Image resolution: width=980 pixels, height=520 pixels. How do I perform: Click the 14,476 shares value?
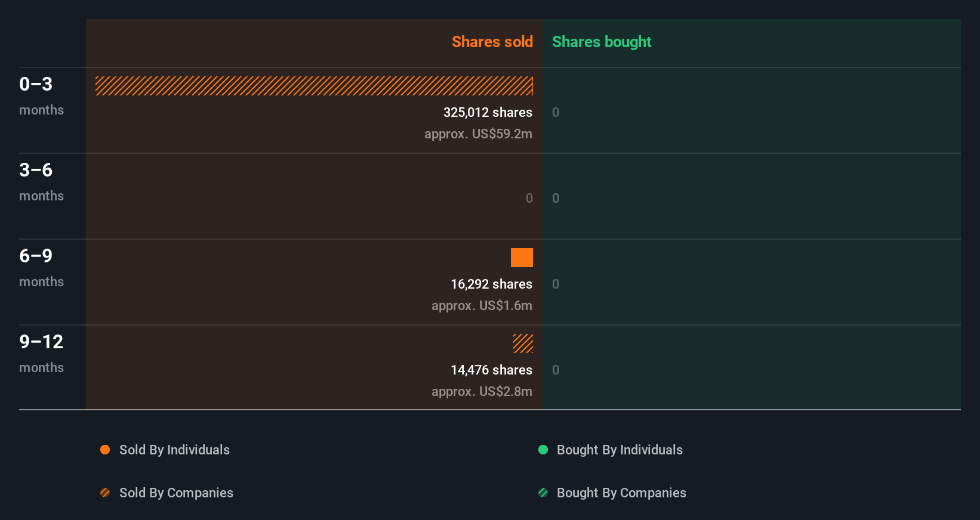(491, 370)
